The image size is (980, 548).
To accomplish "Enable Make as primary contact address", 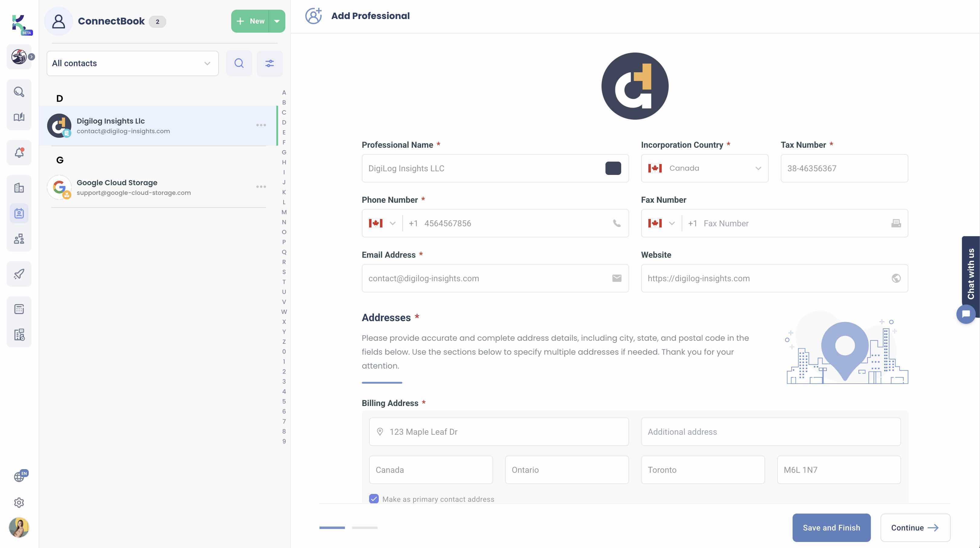I will click(374, 499).
